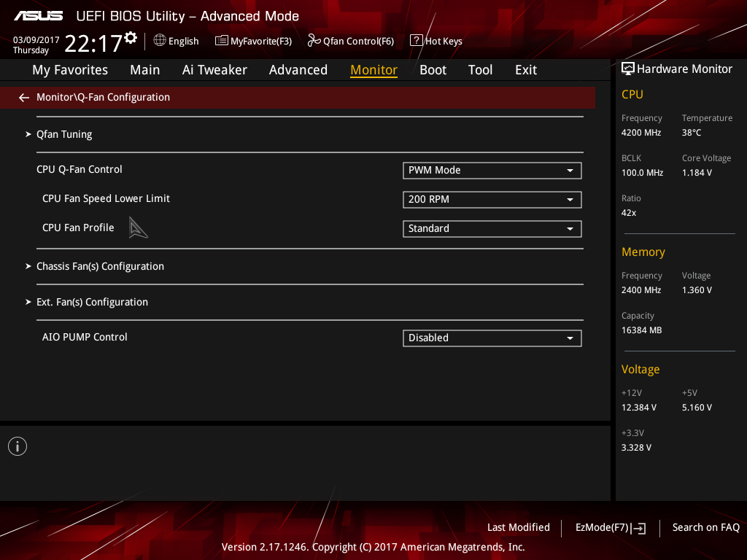Click the Capacity 16384 MB value
Image resolution: width=747 pixels, height=560 pixels.
click(x=641, y=330)
